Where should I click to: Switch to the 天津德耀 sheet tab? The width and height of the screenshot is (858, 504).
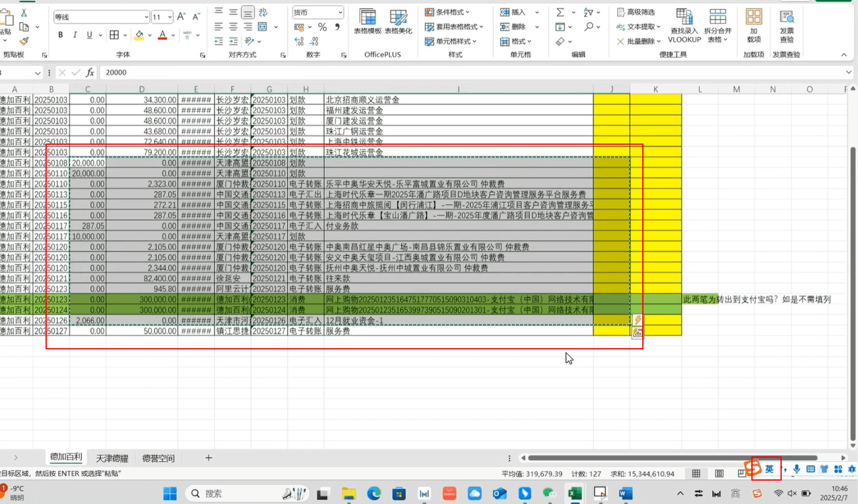pyautogui.click(x=112, y=458)
